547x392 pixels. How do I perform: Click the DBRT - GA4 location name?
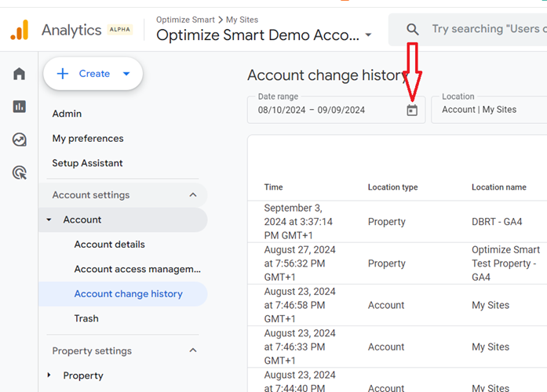[497, 222]
